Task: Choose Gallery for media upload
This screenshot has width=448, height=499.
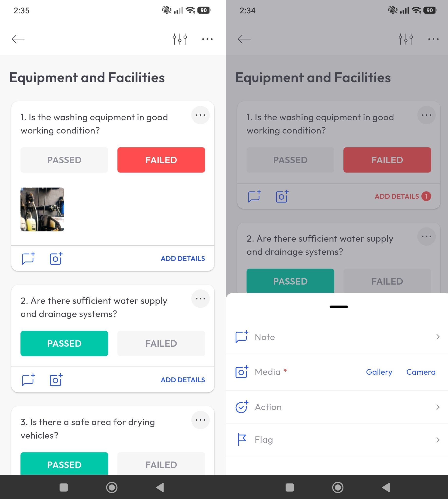Action: (x=379, y=372)
